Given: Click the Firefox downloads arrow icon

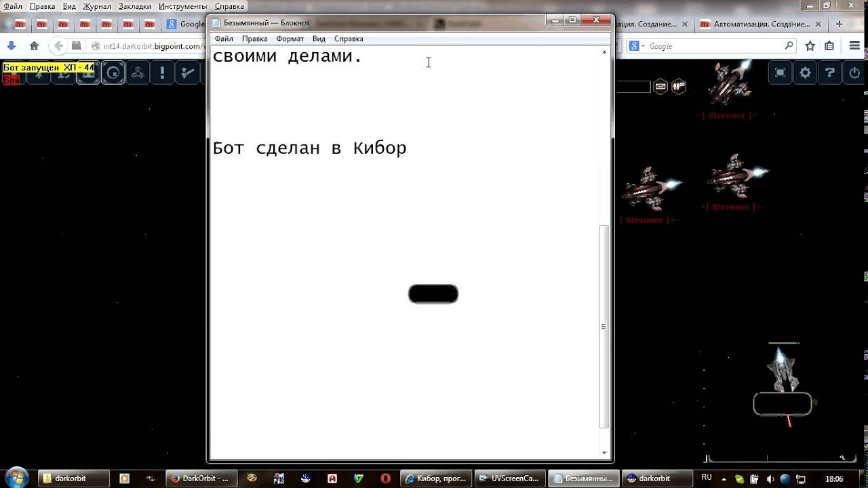Looking at the screenshot, I should pyautogui.click(x=12, y=46).
